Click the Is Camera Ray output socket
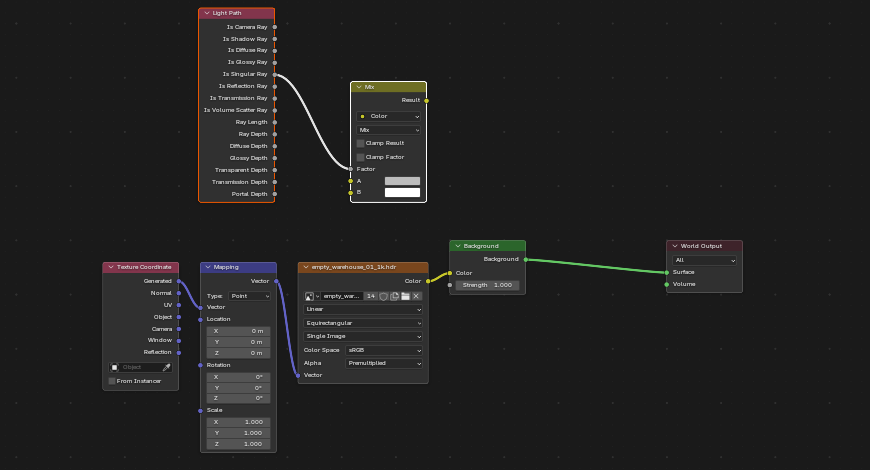 274,27
